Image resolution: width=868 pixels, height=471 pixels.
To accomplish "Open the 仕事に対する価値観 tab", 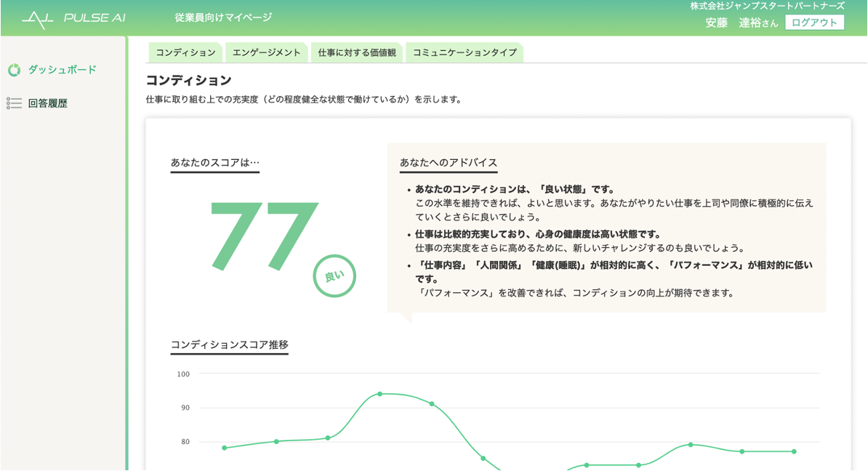I will pyautogui.click(x=357, y=52).
